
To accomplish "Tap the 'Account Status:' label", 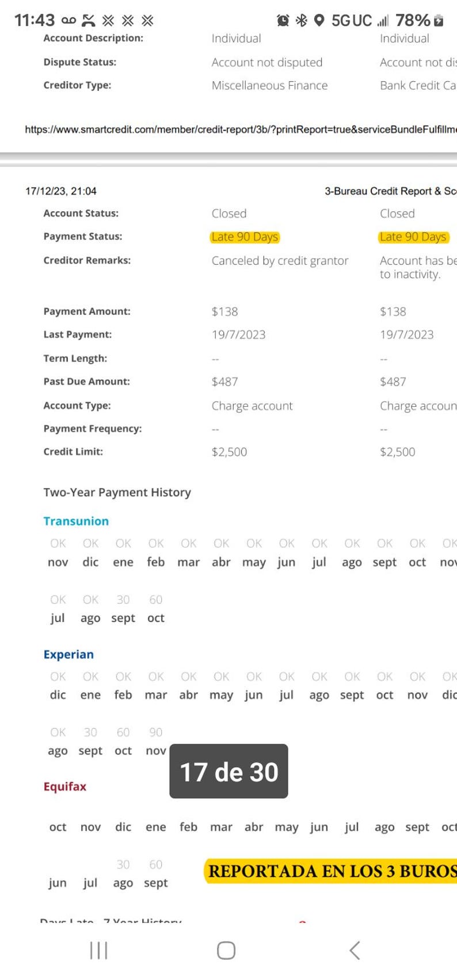I will pyautogui.click(x=81, y=213).
